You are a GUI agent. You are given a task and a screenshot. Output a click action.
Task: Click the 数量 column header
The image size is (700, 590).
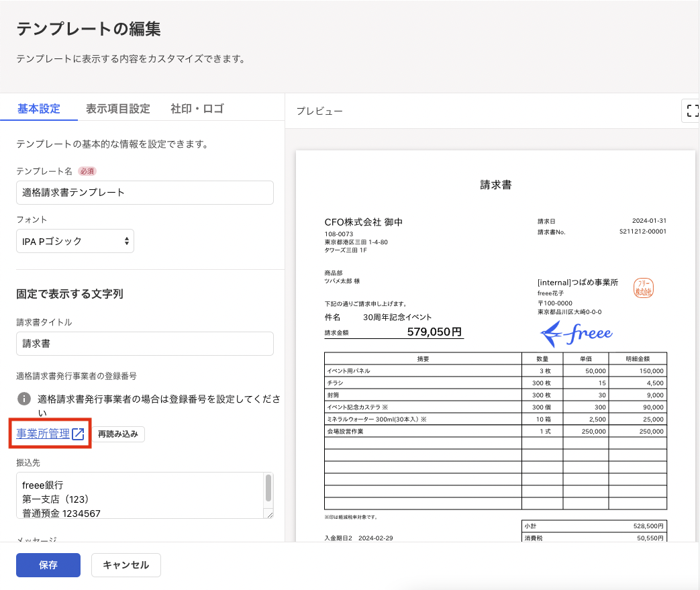(542, 358)
